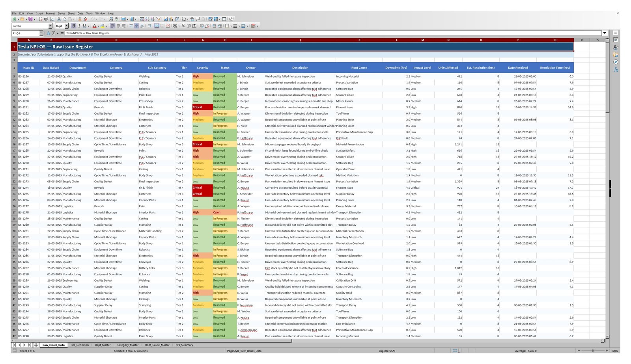
Task: Expand the Background Color dropdown arrow
Action: [x=106, y=26]
